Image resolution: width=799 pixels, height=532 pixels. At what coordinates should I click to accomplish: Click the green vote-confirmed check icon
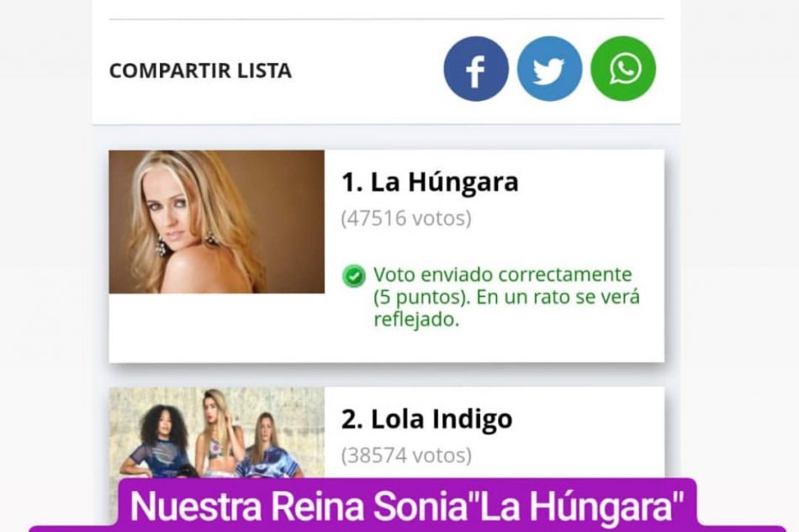353,276
